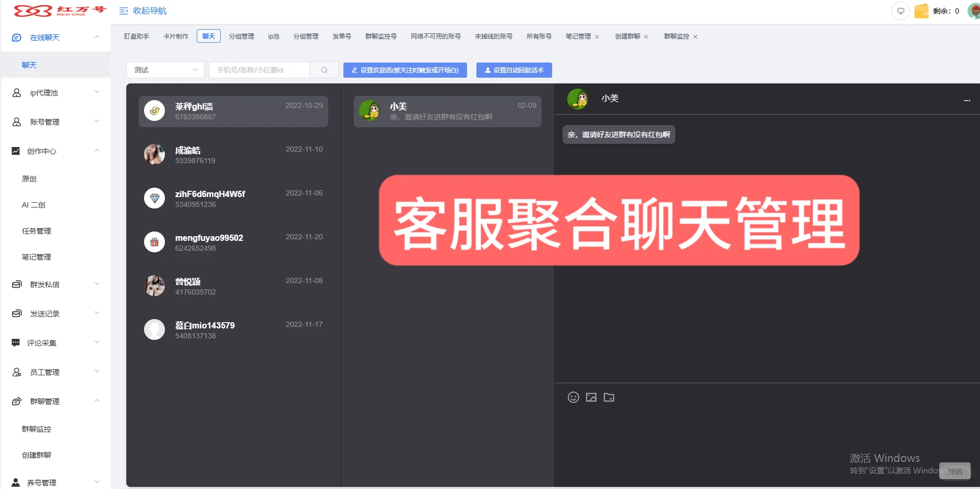This screenshot has height=489, width=980.
Task: Click 收起导航 to collapse navigation
Action: pos(142,10)
